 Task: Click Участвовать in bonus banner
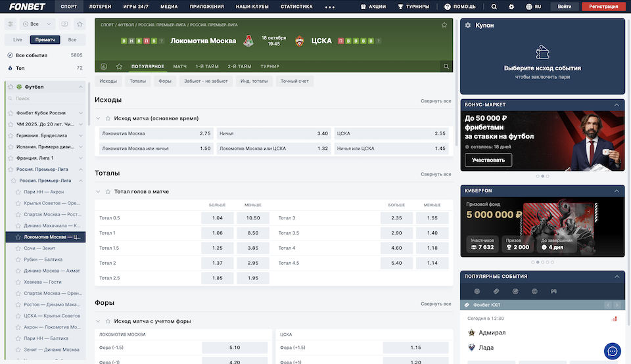[488, 160]
